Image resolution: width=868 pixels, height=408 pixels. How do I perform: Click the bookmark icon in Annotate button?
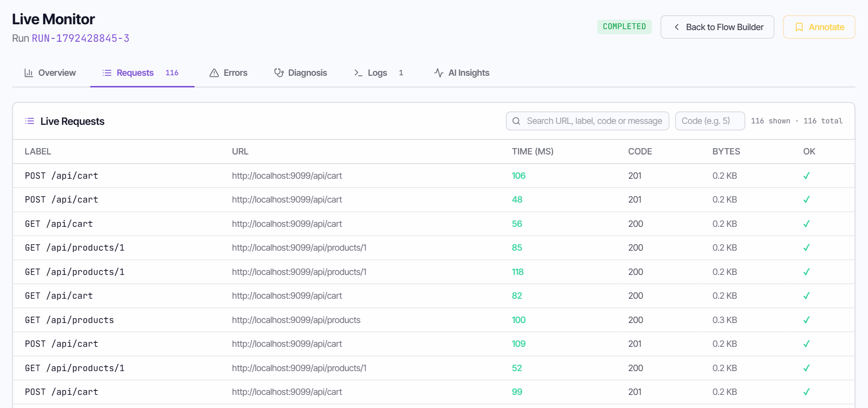point(799,27)
